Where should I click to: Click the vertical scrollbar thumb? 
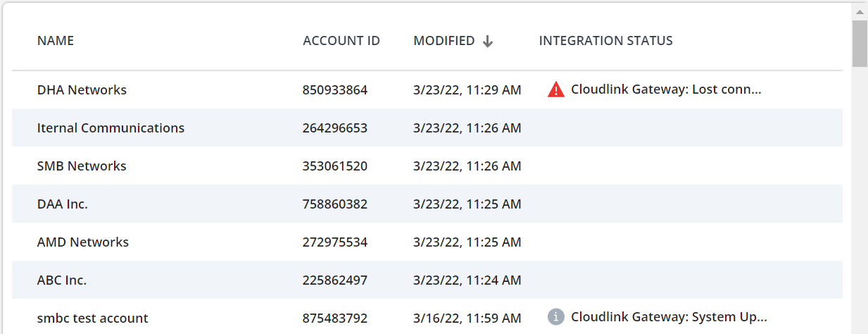pos(860,44)
